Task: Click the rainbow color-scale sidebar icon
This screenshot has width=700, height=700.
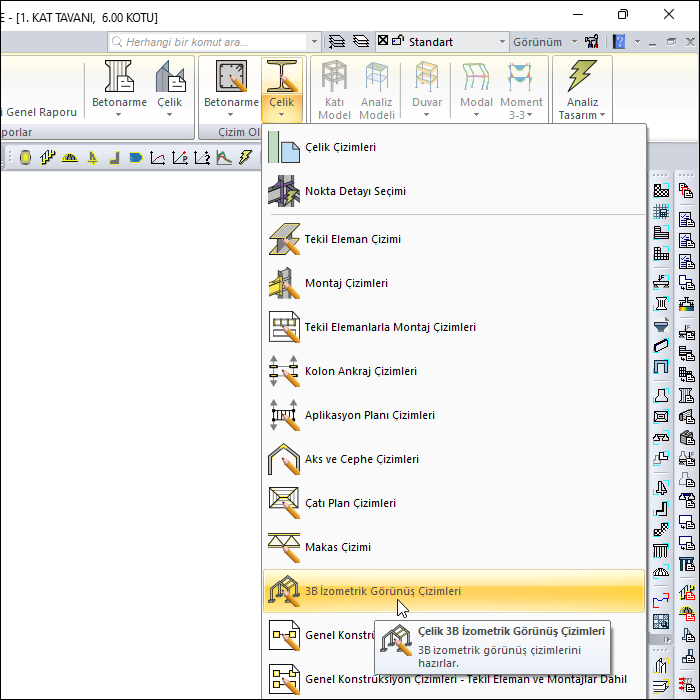Action: click(687, 304)
